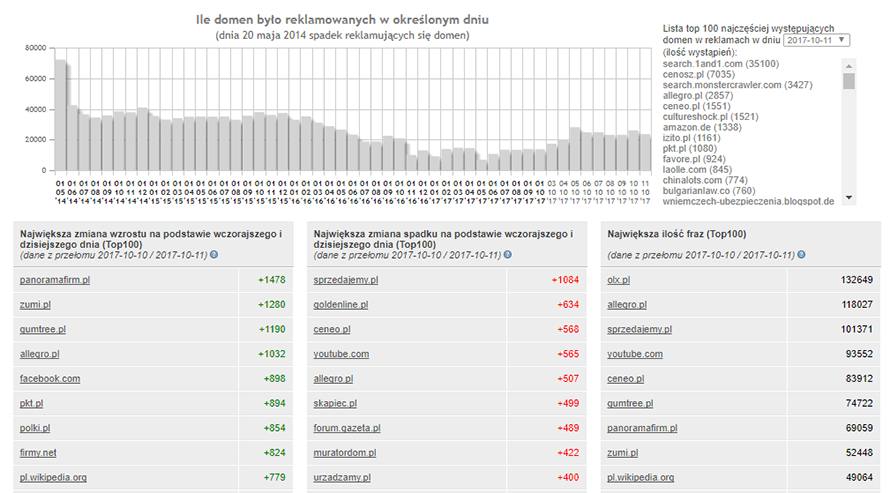Open pl.wikipedia.org link in growth table
Image resolution: width=890 pixels, height=493 pixels.
53,477
